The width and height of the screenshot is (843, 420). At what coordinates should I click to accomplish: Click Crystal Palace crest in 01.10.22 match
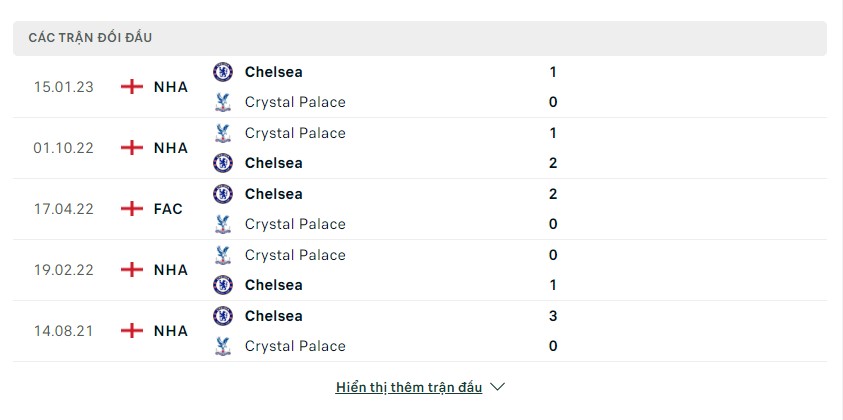point(223,133)
